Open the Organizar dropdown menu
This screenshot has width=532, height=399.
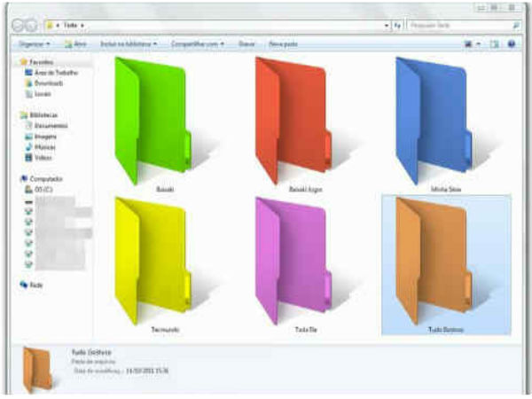pyautogui.click(x=35, y=43)
